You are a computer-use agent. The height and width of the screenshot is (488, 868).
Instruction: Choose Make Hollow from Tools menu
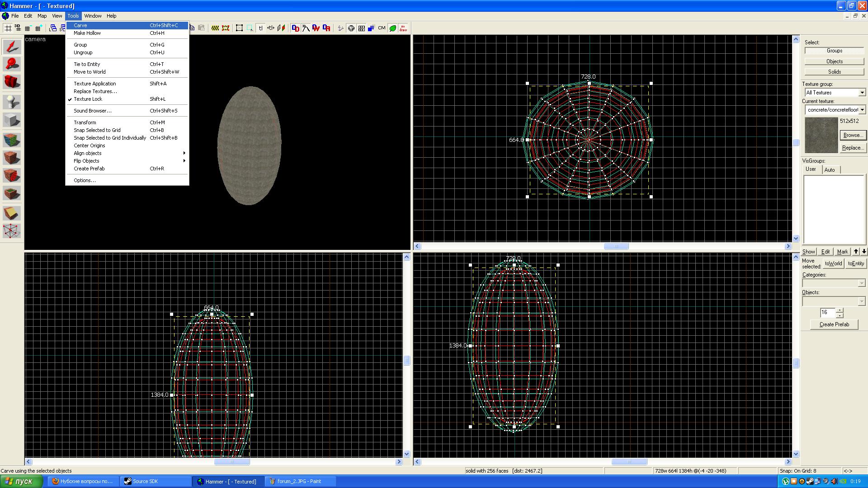87,33
